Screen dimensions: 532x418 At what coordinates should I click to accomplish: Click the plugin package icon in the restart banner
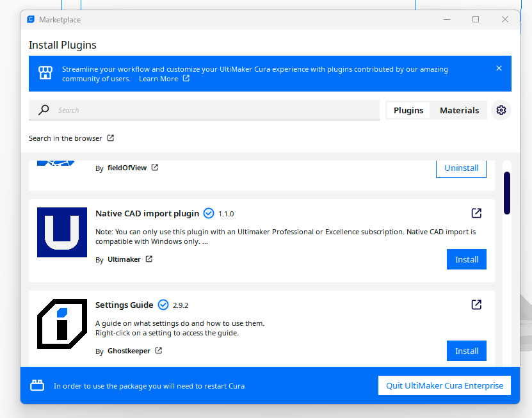point(37,385)
